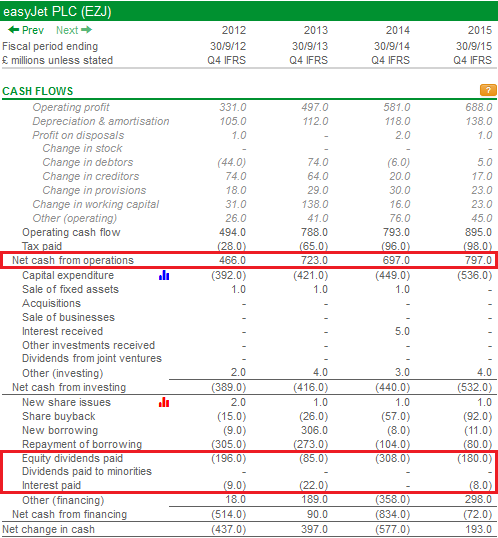Select the Change in working capital label
Viewport: 498px width, 538px height.
pos(96,204)
